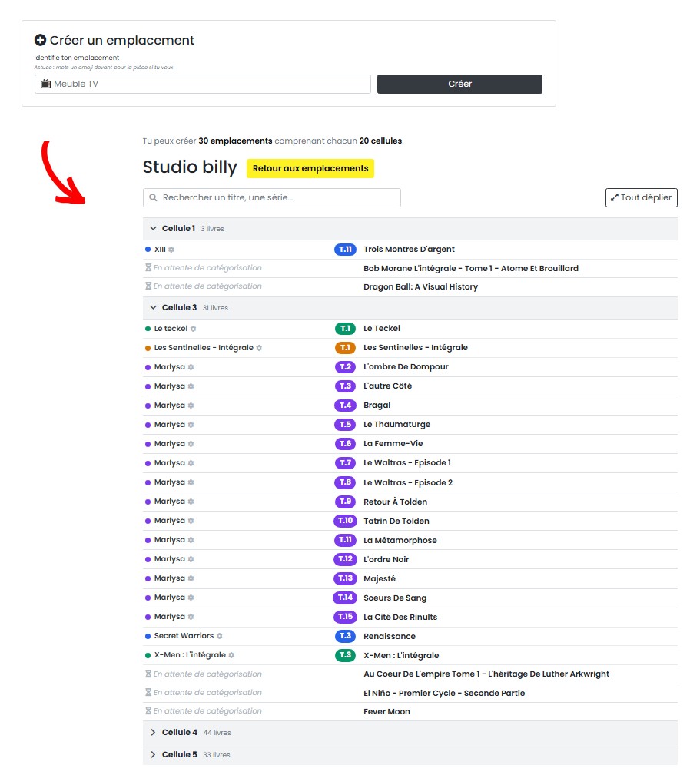Click the '44 livres' count of Cellule 4
This screenshot has width=700, height=775.
tap(217, 733)
